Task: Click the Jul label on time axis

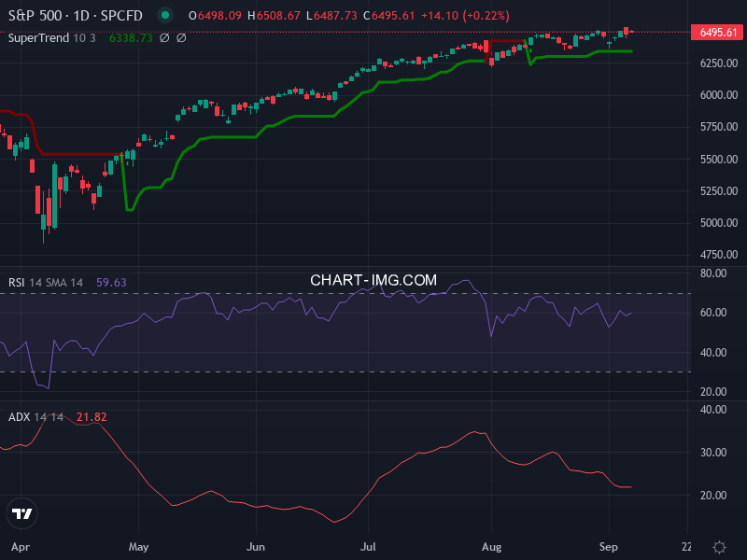Action: [368, 547]
